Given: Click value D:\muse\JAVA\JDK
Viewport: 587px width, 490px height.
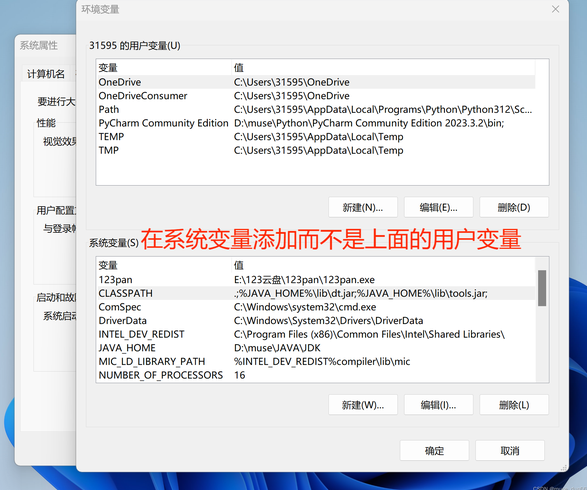Looking at the screenshot, I should click(x=277, y=348).
